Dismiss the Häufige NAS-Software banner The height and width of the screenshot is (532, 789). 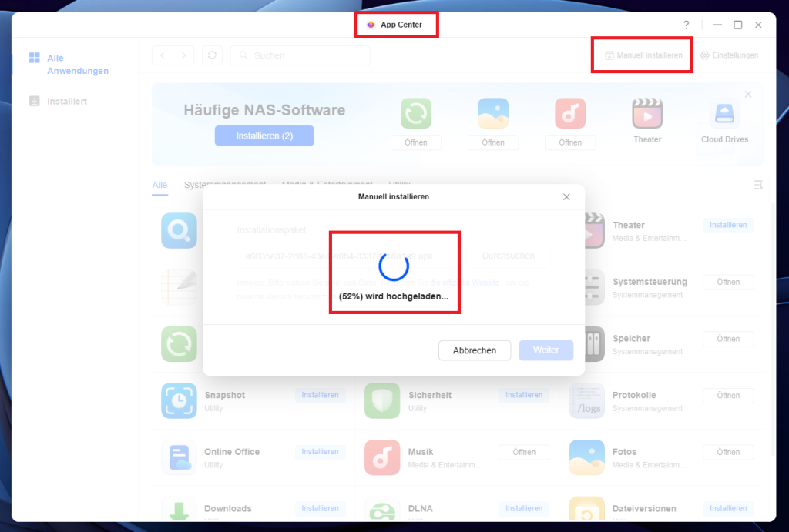pos(747,94)
